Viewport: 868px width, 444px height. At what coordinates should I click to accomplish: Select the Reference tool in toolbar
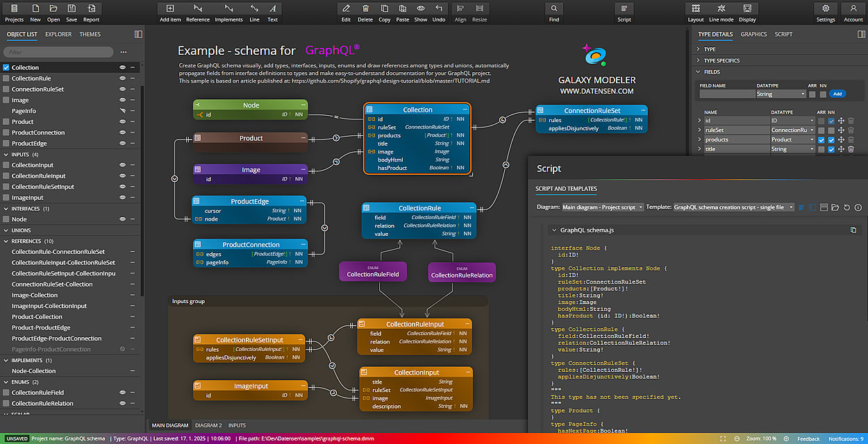pyautogui.click(x=198, y=9)
